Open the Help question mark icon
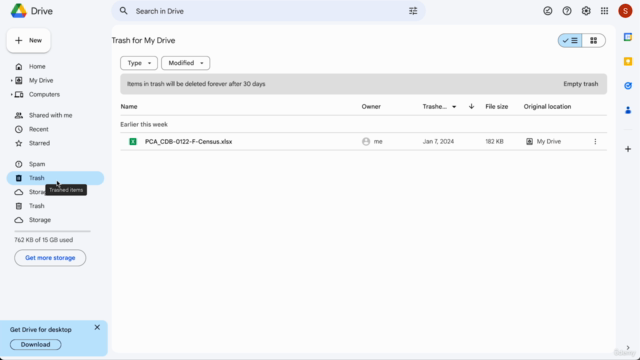This screenshot has height=360, width=640. point(567,11)
